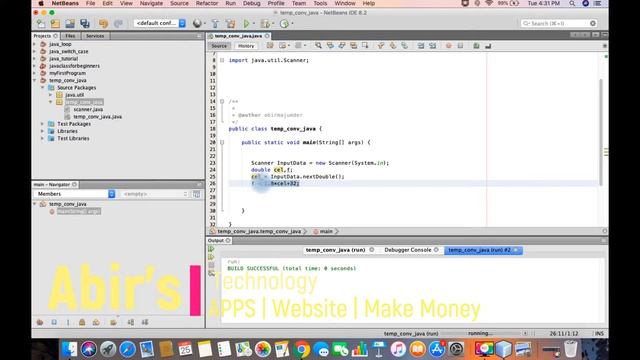Click the Redo toolbar icon

click(x=118, y=24)
